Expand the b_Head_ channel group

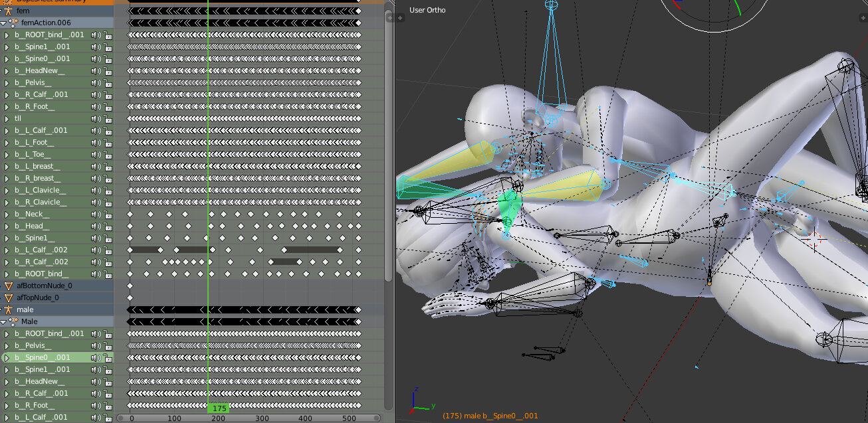(7, 226)
